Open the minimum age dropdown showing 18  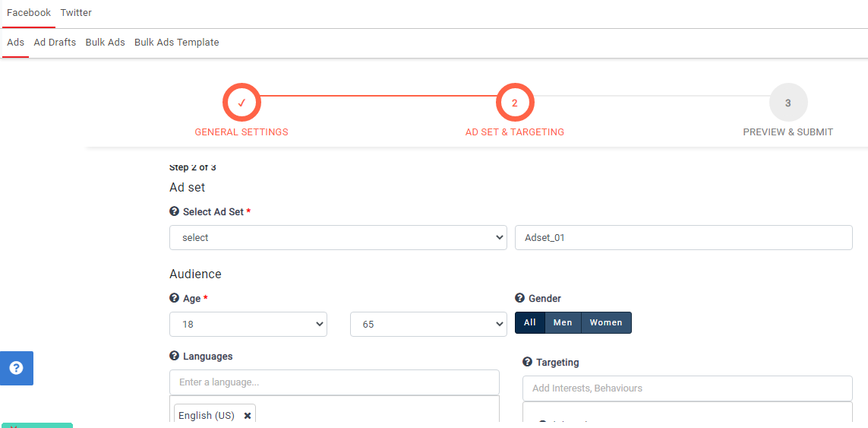tap(248, 325)
